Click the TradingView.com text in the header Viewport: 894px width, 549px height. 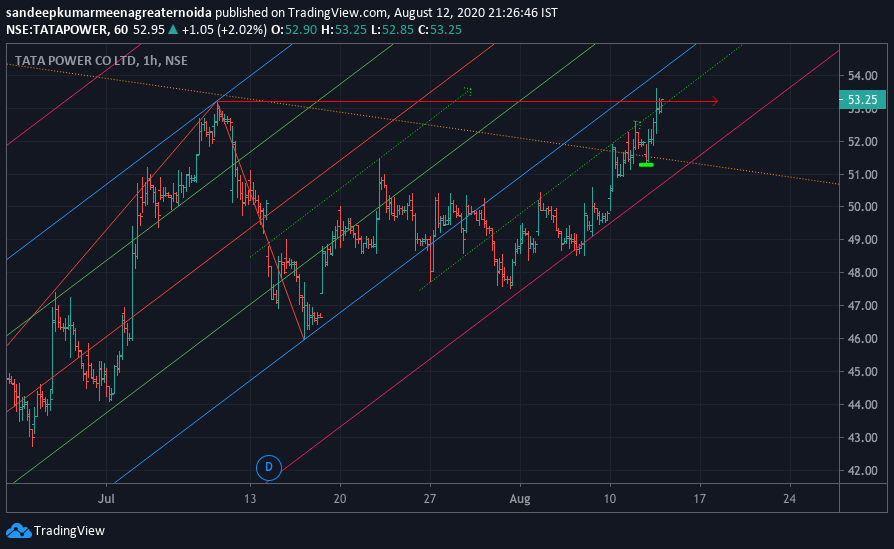(x=337, y=13)
